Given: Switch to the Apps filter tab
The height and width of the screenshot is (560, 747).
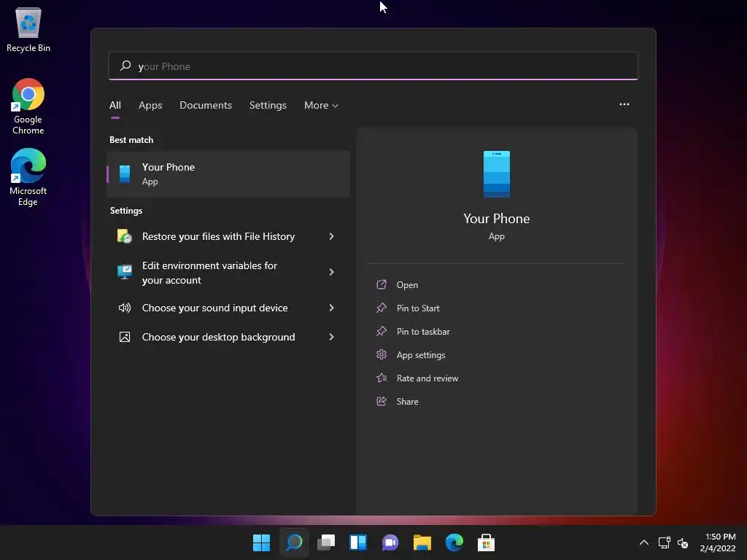Looking at the screenshot, I should click(150, 105).
